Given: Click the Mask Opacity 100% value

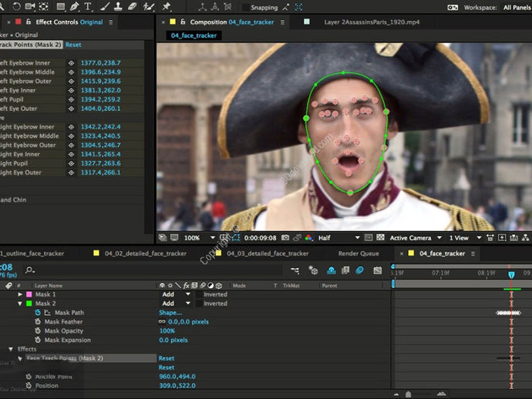Looking at the screenshot, I should point(167,330).
